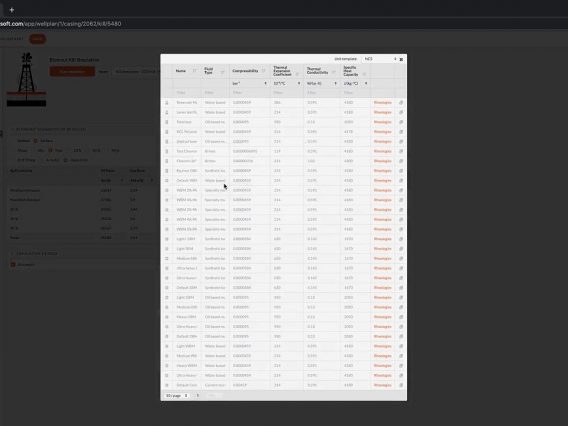Copy the Heavy WBM fluid row
The image size is (568, 426).
click(401, 366)
